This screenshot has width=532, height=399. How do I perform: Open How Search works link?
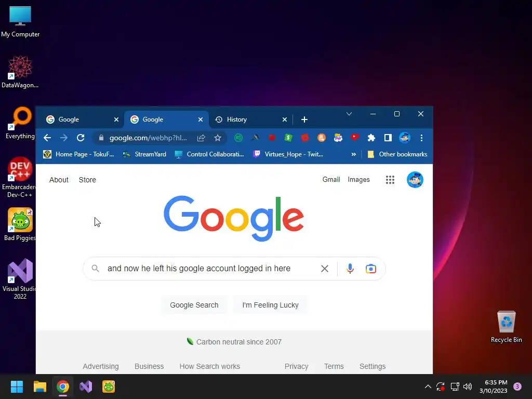pyautogui.click(x=210, y=366)
